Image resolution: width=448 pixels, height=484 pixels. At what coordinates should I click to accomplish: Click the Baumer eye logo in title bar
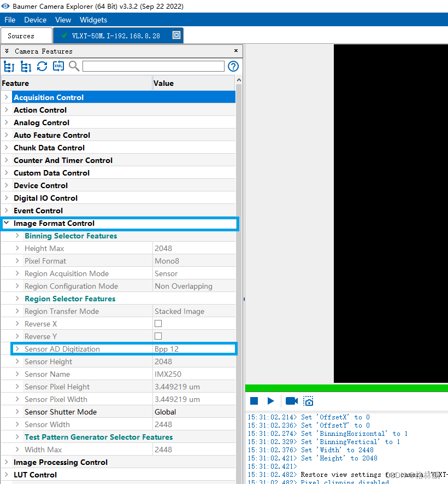coord(5,6)
